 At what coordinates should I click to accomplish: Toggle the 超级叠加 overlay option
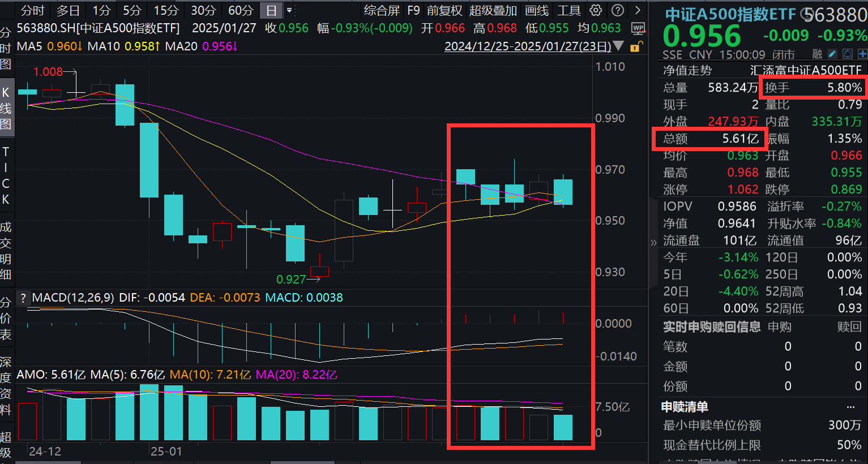493,10
